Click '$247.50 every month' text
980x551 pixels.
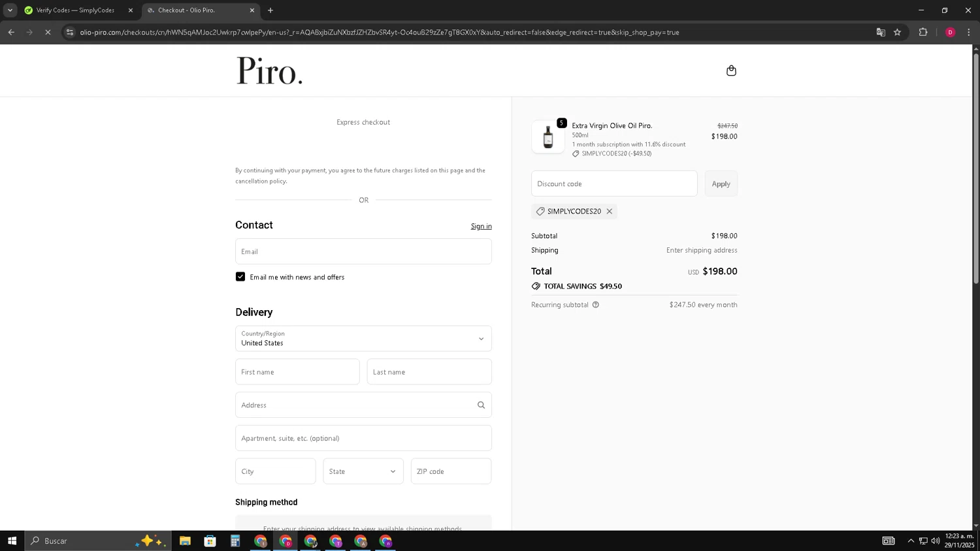pos(703,305)
